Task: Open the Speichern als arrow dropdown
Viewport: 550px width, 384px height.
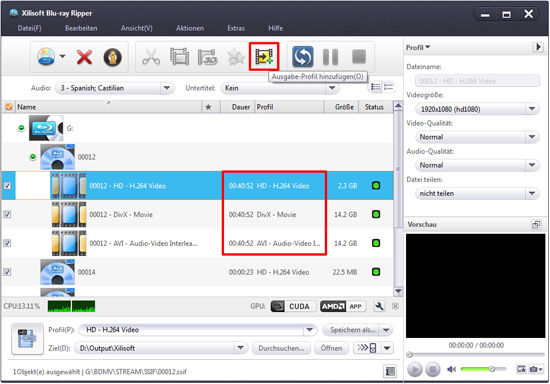Action: pyautogui.click(x=386, y=330)
